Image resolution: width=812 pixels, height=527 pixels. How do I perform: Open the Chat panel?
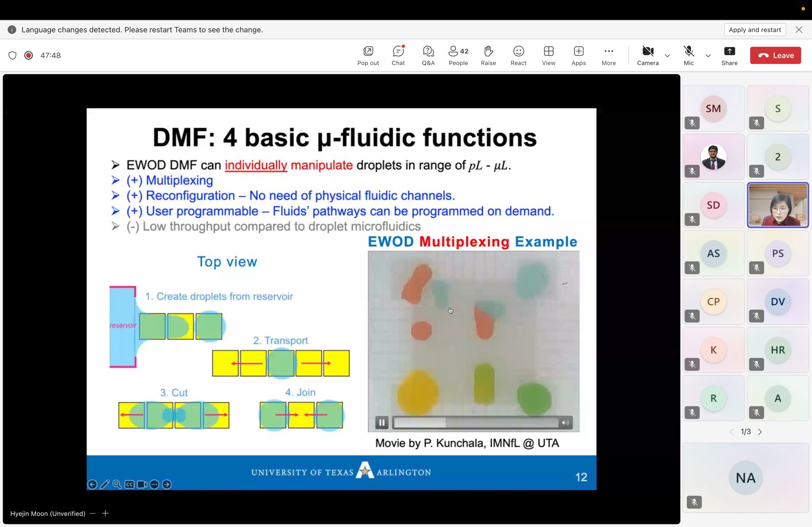coord(398,55)
